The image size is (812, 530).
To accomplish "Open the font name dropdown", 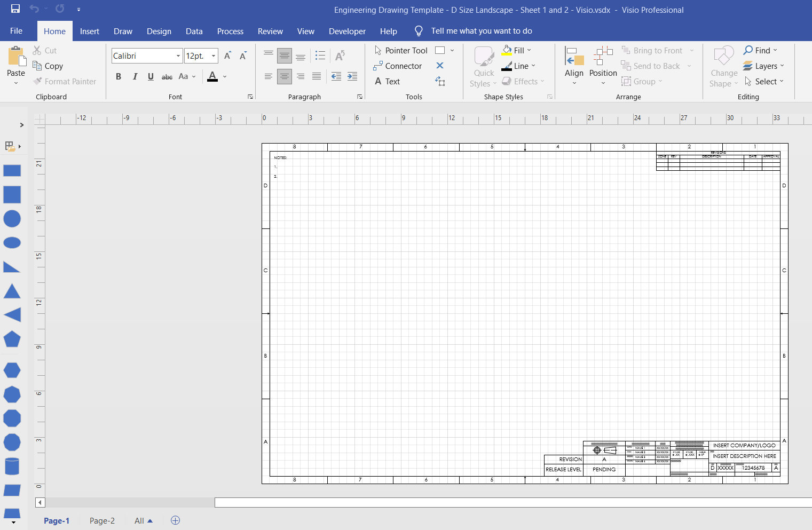I will coord(178,56).
